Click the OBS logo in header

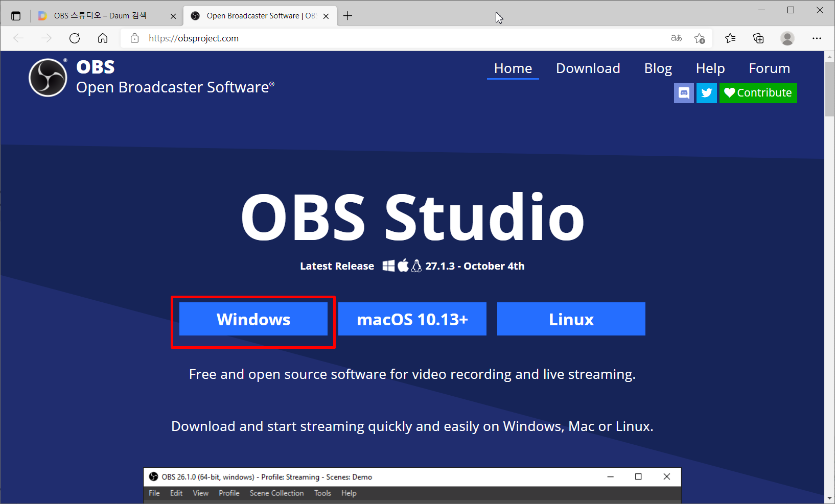(x=48, y=78)
